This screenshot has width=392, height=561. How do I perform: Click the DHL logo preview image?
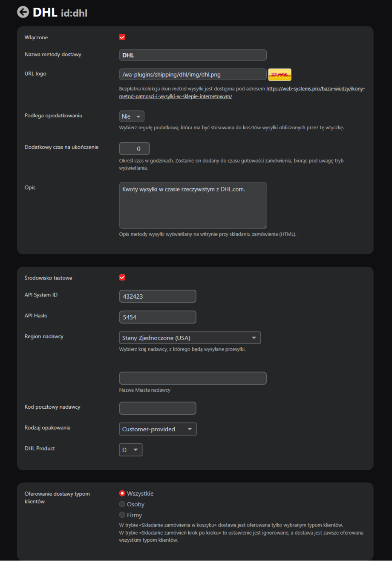280,74
